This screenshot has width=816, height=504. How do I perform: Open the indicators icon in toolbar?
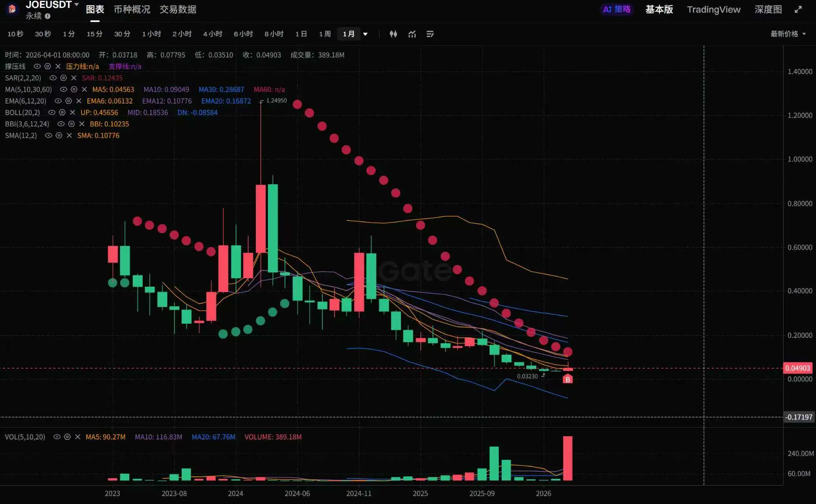412,34
